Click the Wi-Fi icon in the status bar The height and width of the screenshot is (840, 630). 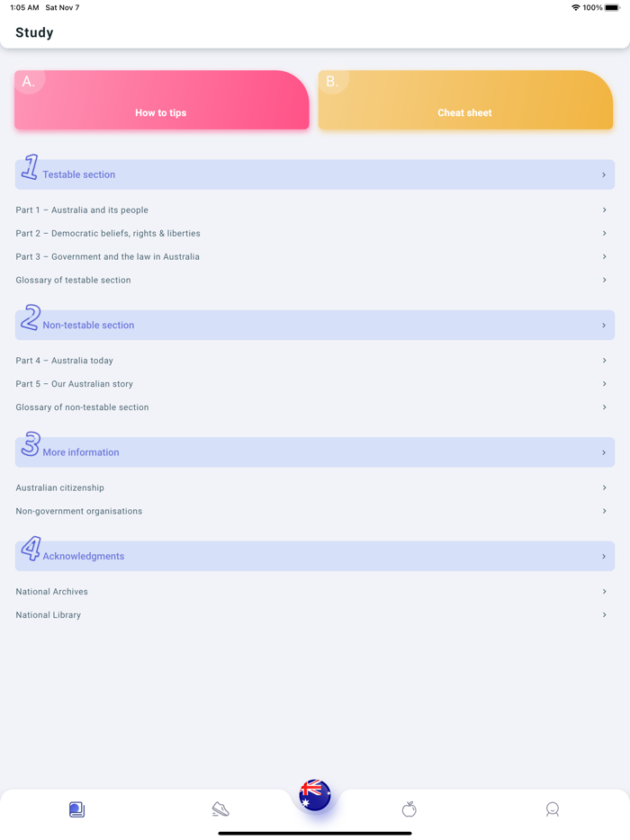tap(575, 7)
